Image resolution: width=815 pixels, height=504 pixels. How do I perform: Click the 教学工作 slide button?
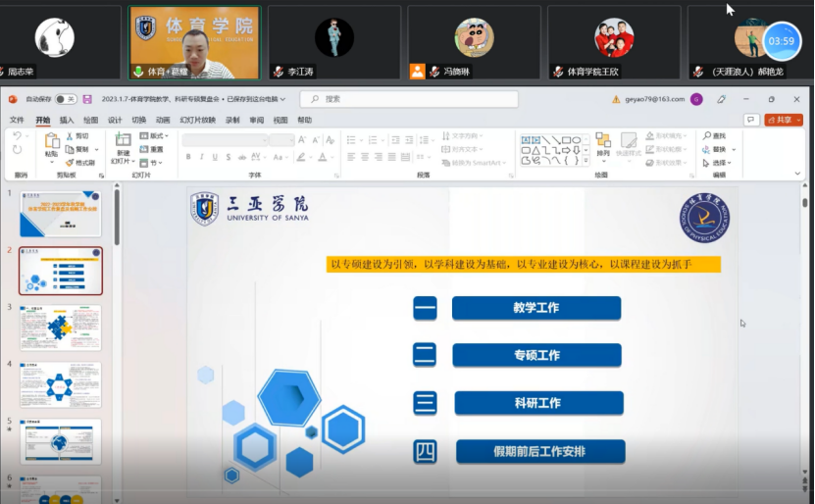[535, 308]
